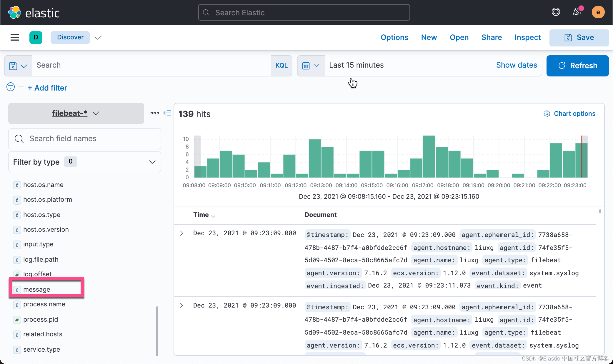
Task: Click the Refresh button
Action: 577,66
